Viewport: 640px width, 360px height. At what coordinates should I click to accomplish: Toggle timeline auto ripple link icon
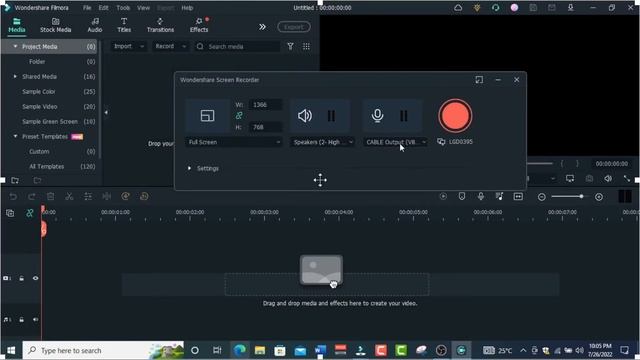coord(29,213)
